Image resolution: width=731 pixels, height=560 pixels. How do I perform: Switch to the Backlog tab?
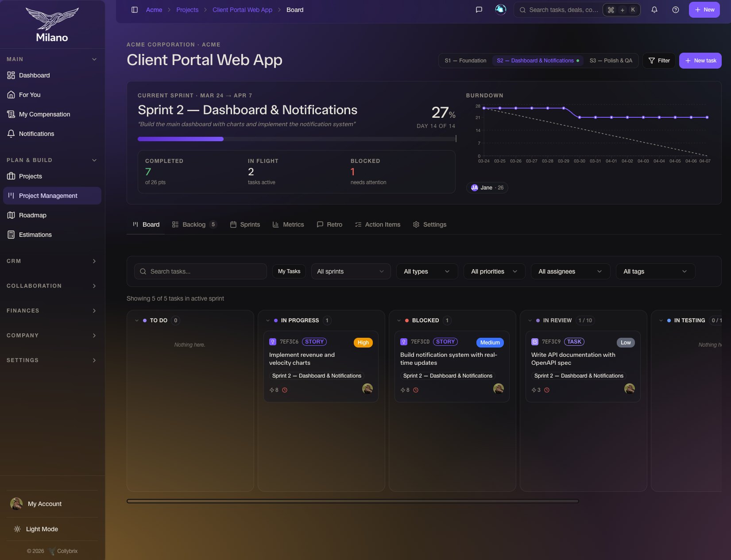tap(194, 224)
